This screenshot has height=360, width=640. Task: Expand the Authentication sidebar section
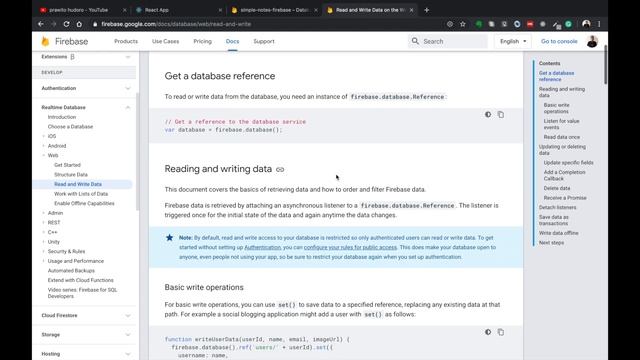(x=128, y=88)
